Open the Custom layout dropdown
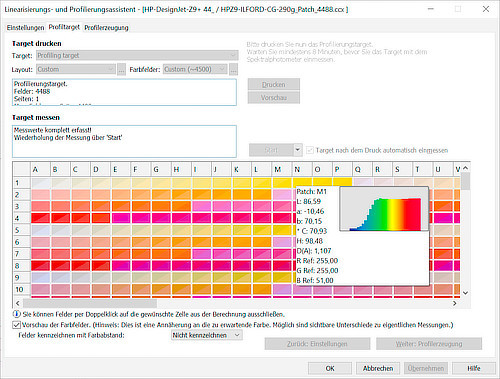This screenshot has height=379, width=500. point(76,69)
